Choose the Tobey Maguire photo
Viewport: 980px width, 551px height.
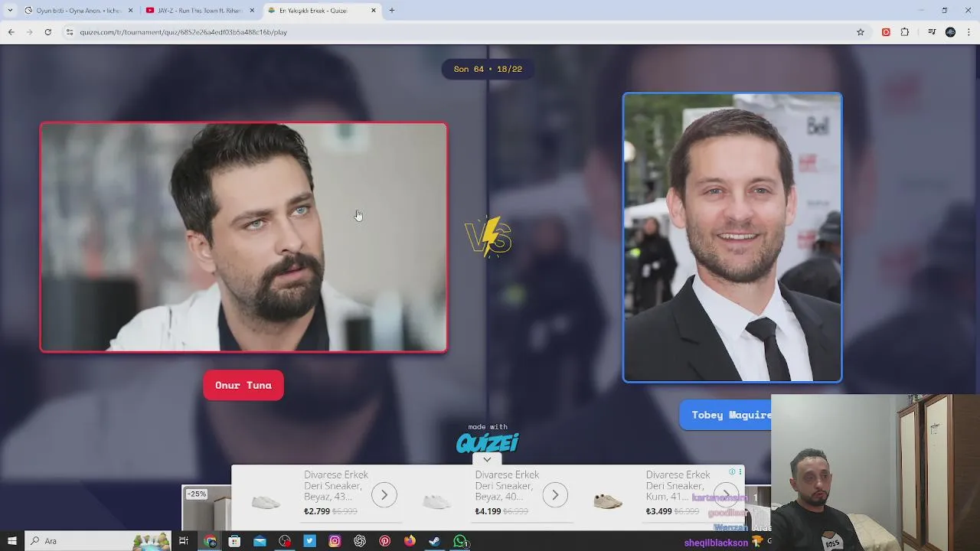point(732,237)
